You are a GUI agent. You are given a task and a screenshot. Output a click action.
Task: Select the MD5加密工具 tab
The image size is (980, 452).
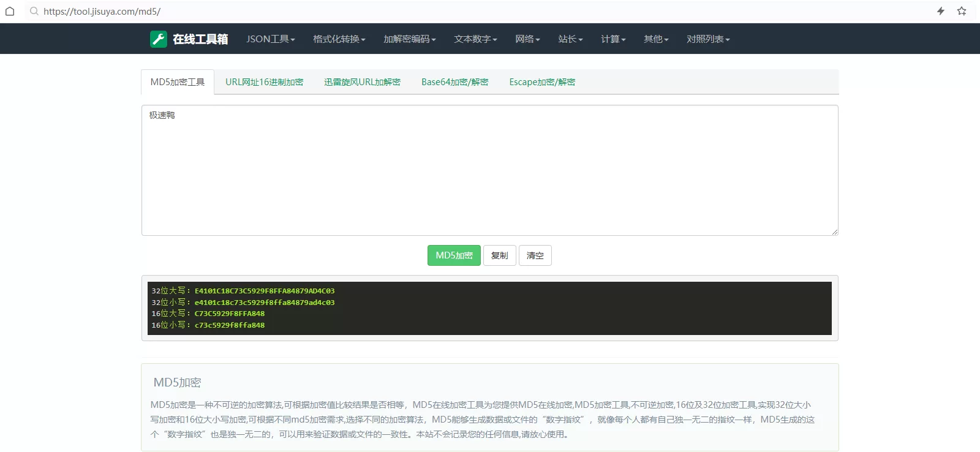(x=178, y=82)
